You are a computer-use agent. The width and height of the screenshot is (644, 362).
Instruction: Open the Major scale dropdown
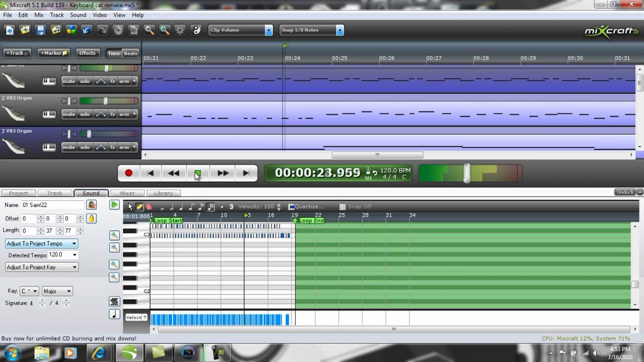(x=57, y=291)
